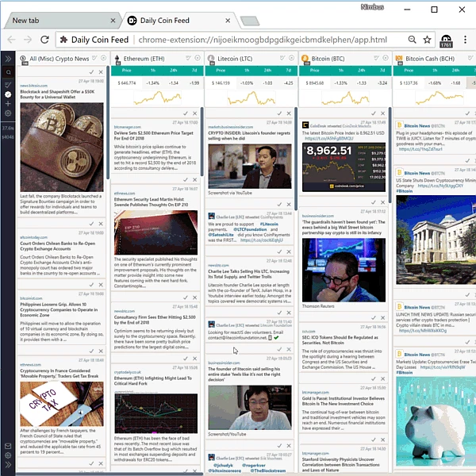
Task: Dismiss the Blockstack and Shapeshift article
Action: click(x=101, y=72)
